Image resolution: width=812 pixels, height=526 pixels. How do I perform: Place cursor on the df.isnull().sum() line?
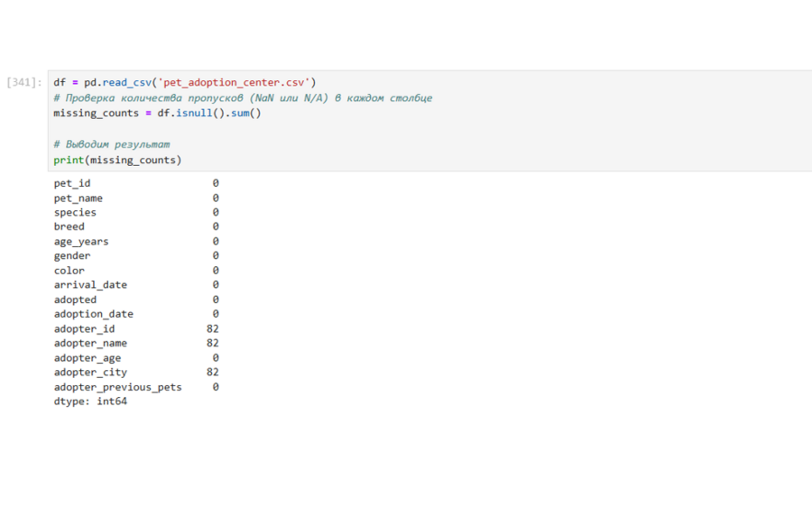click(x=156, y=113)
